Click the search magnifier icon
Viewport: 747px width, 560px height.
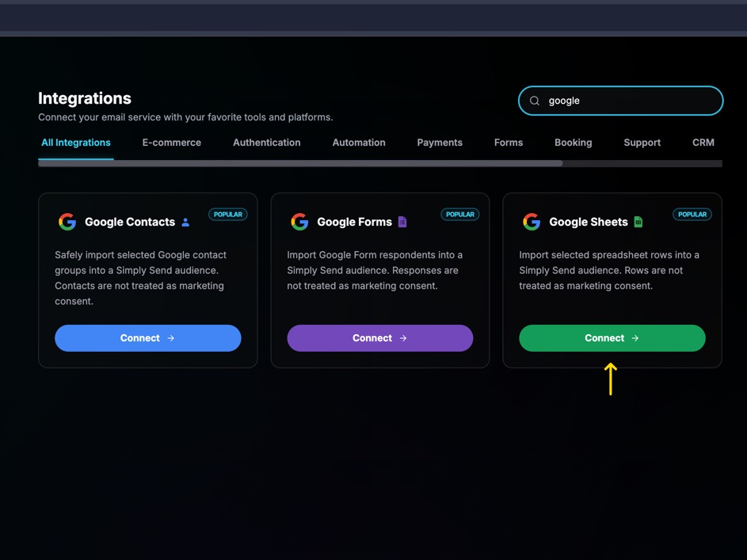pos(535,101)
